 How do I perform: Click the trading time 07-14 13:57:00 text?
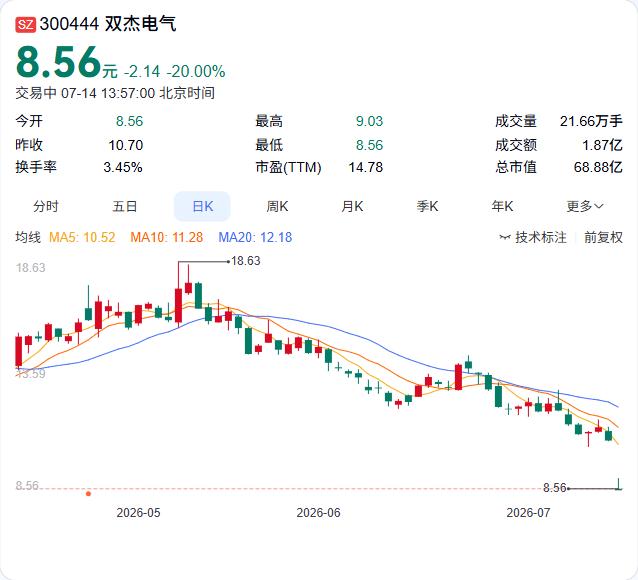pos(108,93)
